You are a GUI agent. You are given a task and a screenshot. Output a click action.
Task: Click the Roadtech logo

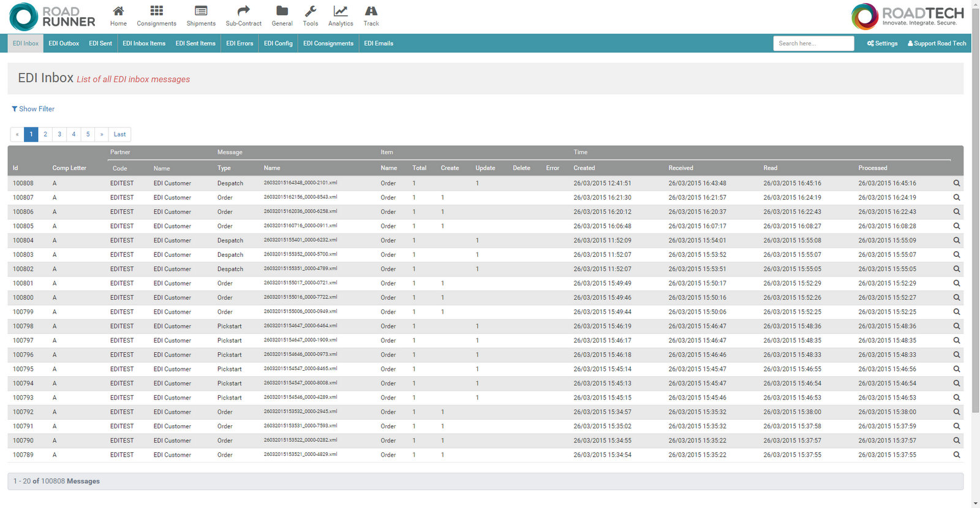[907, 17]
